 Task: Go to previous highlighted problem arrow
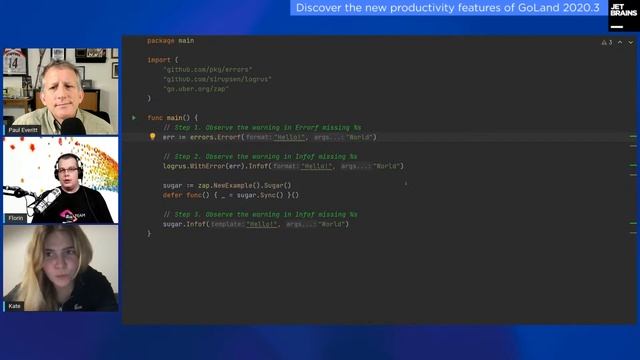click(x=620, y=42)
